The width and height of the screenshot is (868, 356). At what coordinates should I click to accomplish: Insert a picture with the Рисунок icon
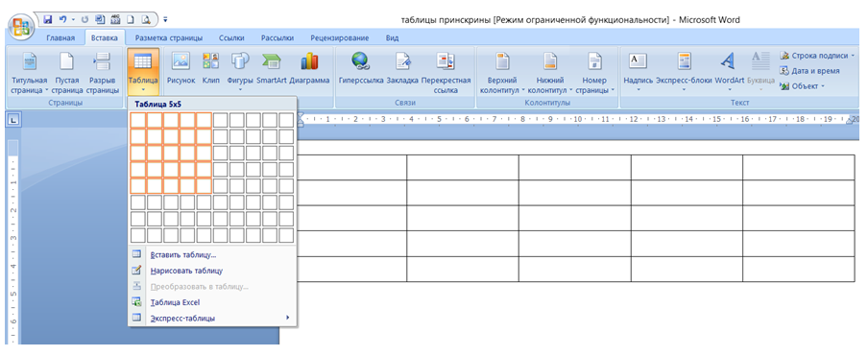point(181,69)
